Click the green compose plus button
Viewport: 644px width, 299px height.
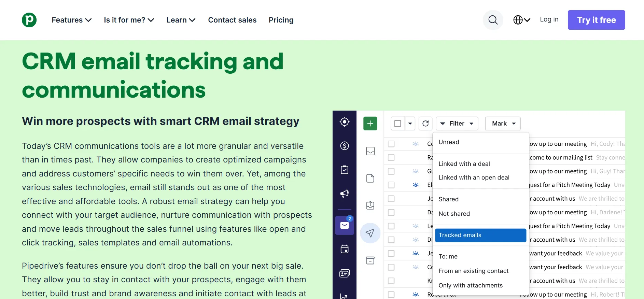pyautogui.click(x=370, y=124)
